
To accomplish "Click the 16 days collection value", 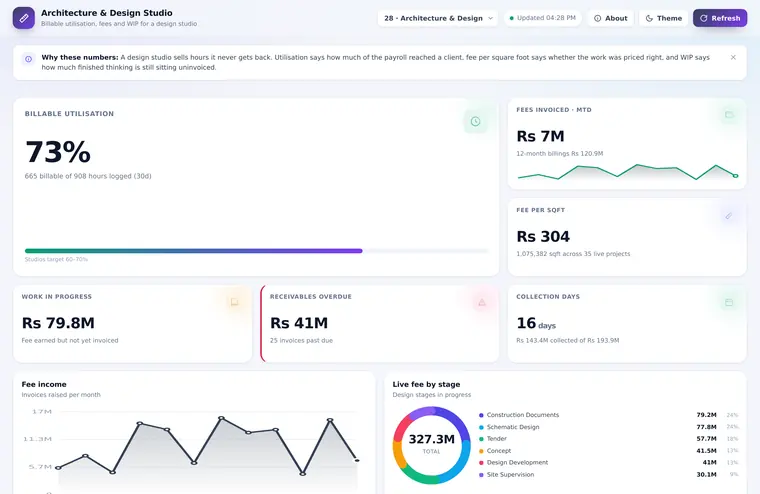I will pyautogui.click(x=536, y=323).
